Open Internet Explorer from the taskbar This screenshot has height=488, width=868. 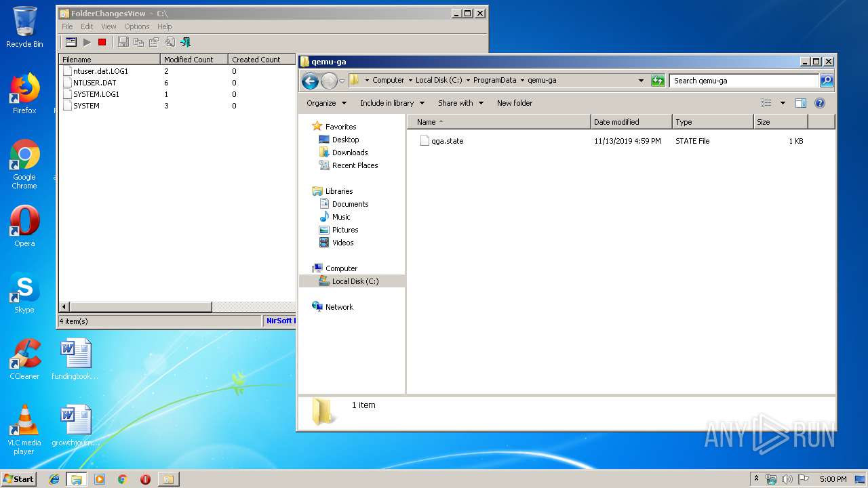55,479
